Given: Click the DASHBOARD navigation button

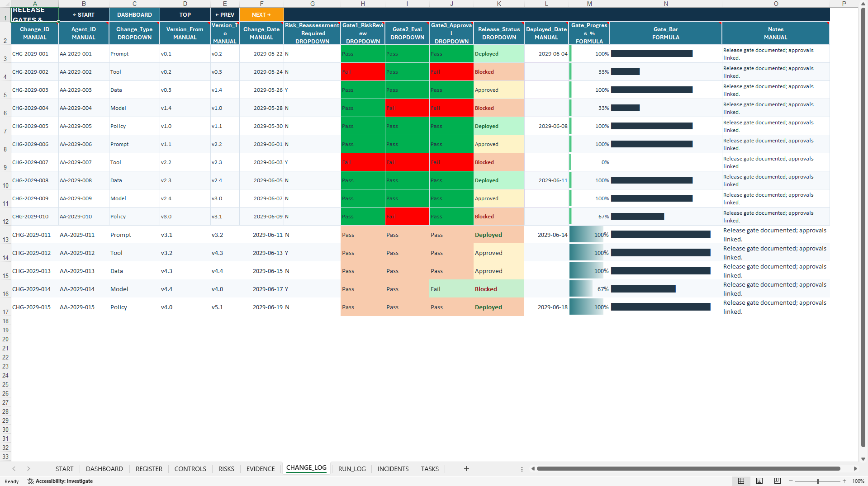Looking at the screenshot, I should pos(134,15).
